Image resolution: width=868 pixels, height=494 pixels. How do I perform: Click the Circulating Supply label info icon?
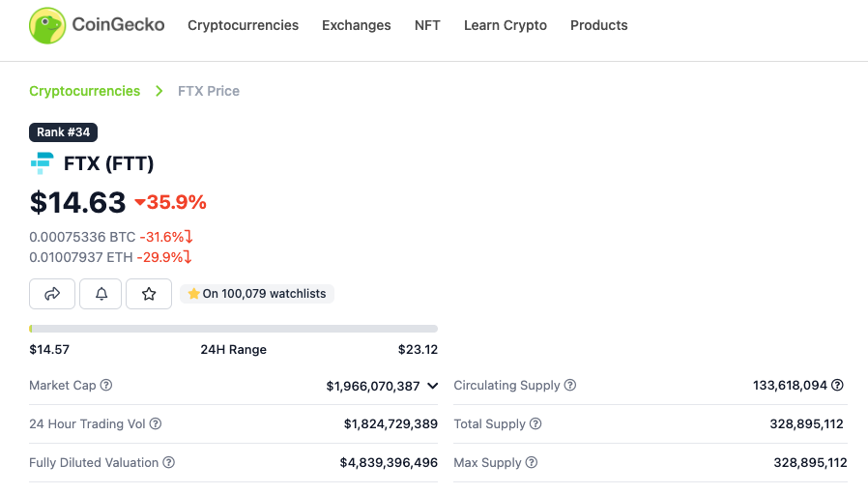click(570, 385)
